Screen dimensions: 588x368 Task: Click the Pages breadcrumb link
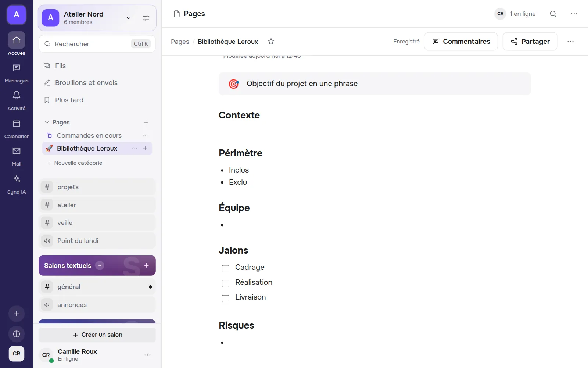tap(180, 42)
